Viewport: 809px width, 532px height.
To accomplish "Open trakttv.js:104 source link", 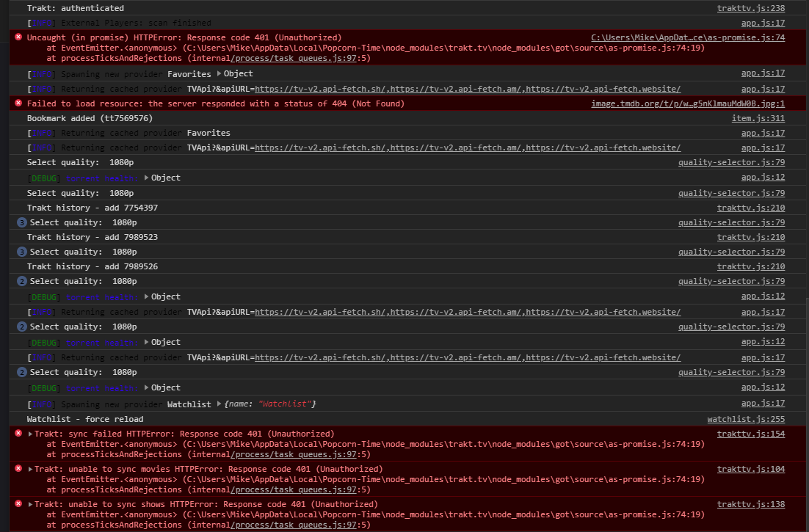I will click(x=751, y=469).
